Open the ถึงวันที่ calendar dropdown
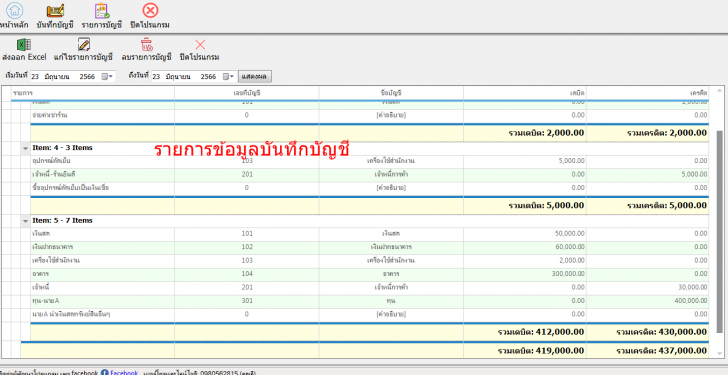The height and width of the screenshot is (375, 728). [x=229, y=77]
